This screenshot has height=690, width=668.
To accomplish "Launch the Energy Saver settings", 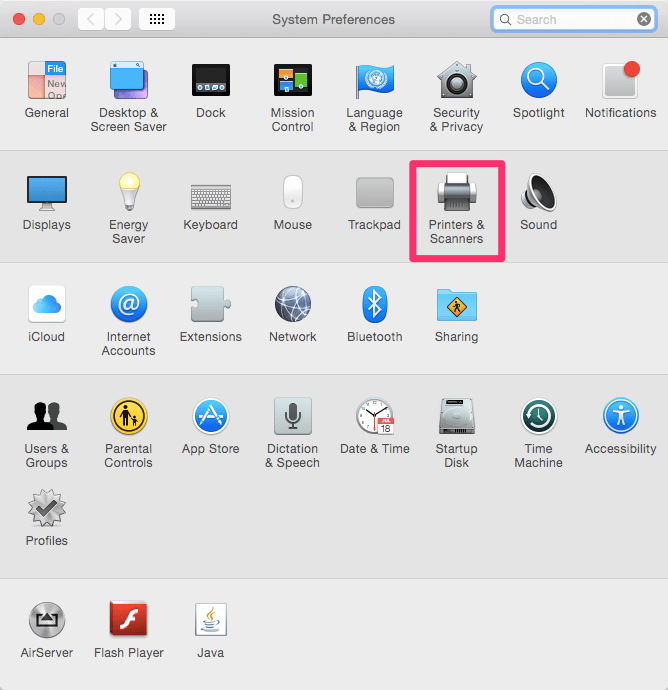I will [128, 194].
